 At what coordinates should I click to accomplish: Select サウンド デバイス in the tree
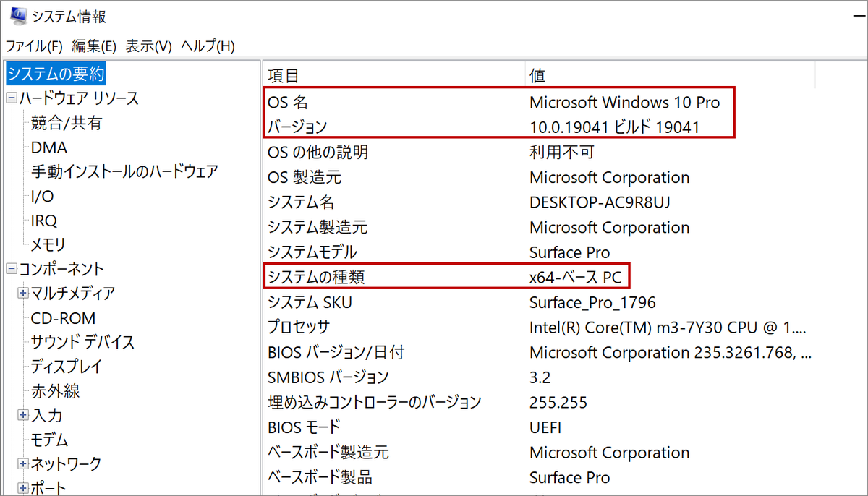point(82,342)
